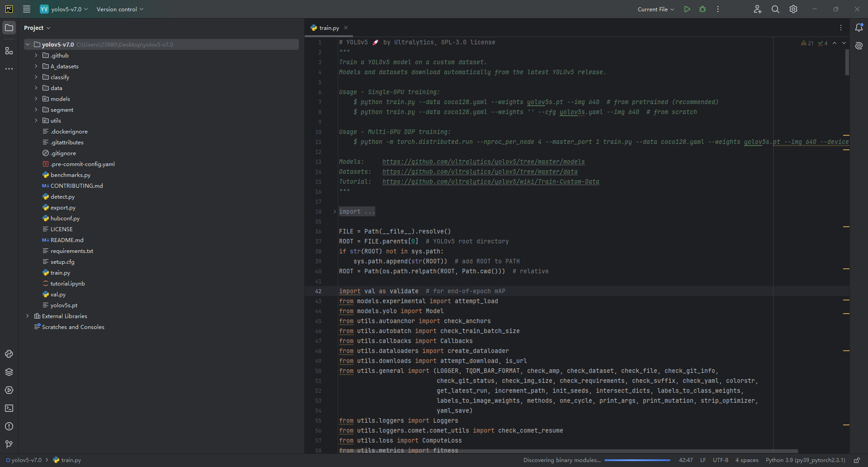Click the yolov5-v7.0 breadcrumb in the status bar

(24, 460)
